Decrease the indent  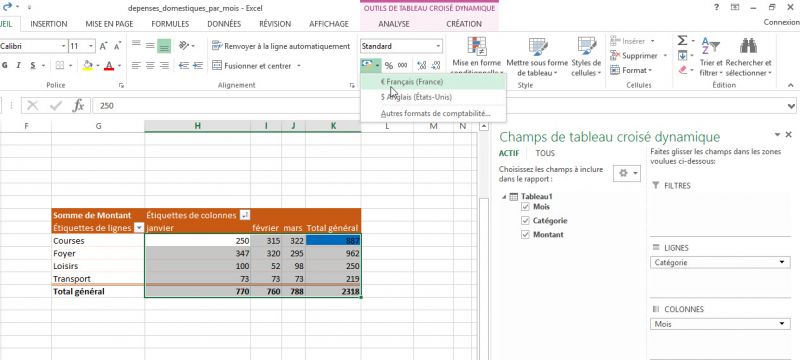point(184,65)
